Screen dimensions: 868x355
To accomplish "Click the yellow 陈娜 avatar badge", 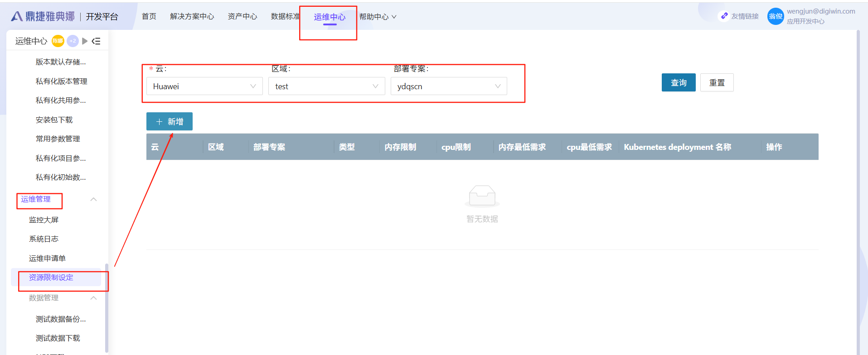I will (58, 41).
